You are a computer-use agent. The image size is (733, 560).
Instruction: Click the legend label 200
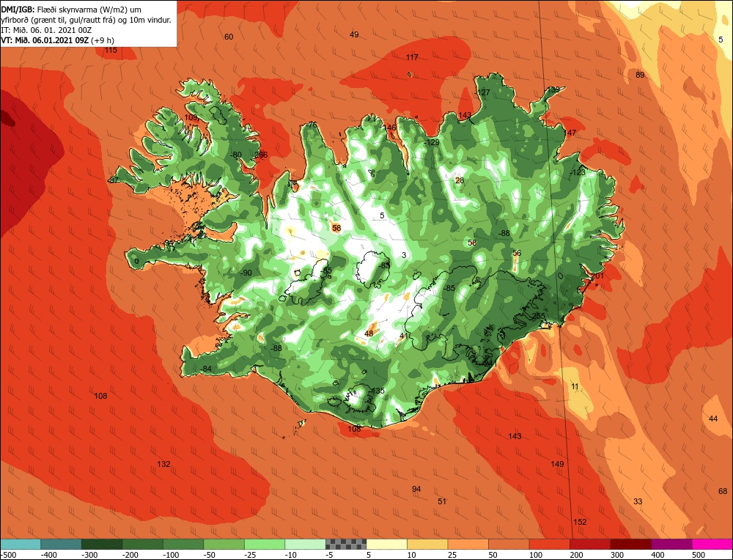576,555
